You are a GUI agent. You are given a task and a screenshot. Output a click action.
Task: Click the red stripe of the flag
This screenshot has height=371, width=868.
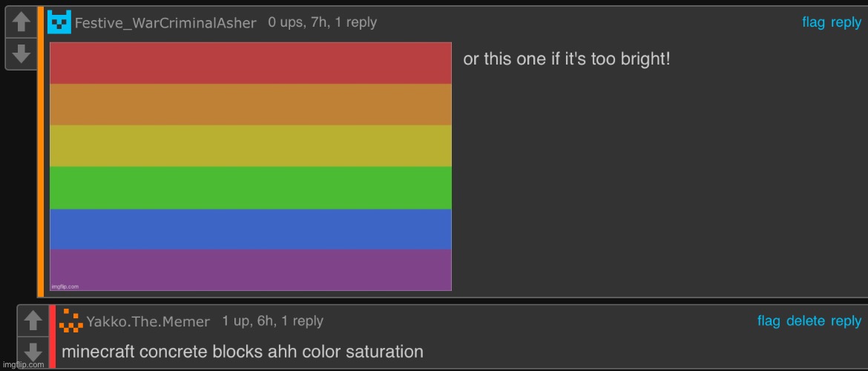pyautogui.click(x=251, y=63)
